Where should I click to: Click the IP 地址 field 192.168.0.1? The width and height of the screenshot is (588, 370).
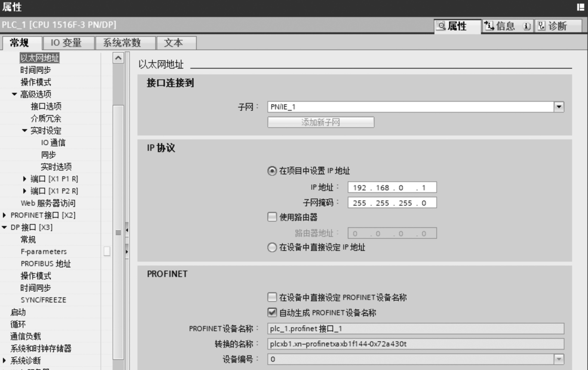point(392,187)
